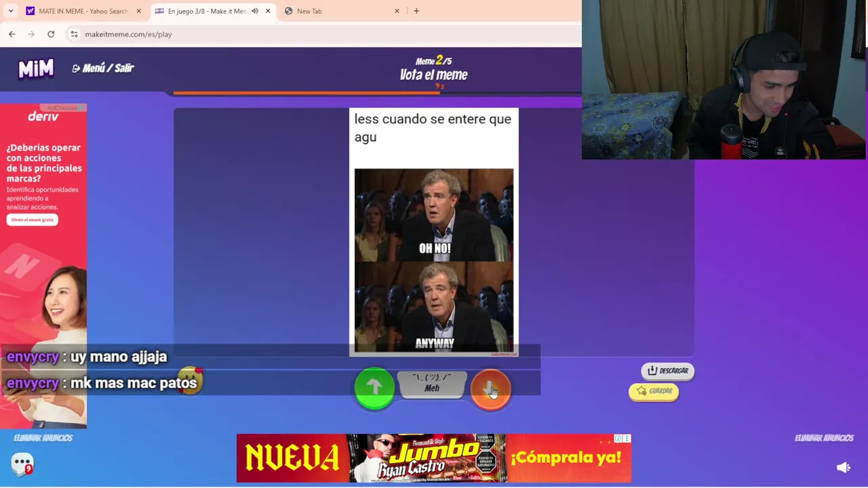This screenshot has height=488, width=868.
Task: Open the Jumbo Ryan Castro ad banner
Action: point(434,458)
